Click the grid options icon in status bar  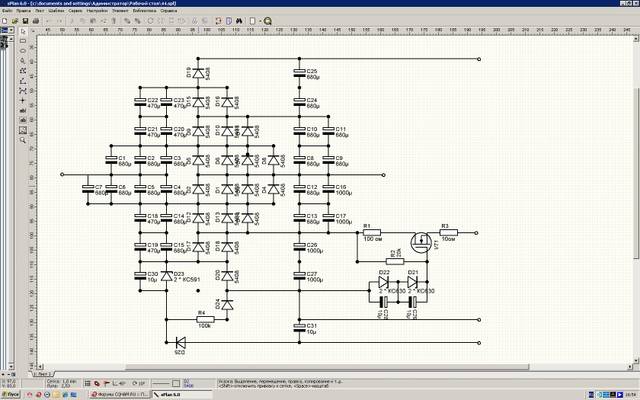coord(87,383)
